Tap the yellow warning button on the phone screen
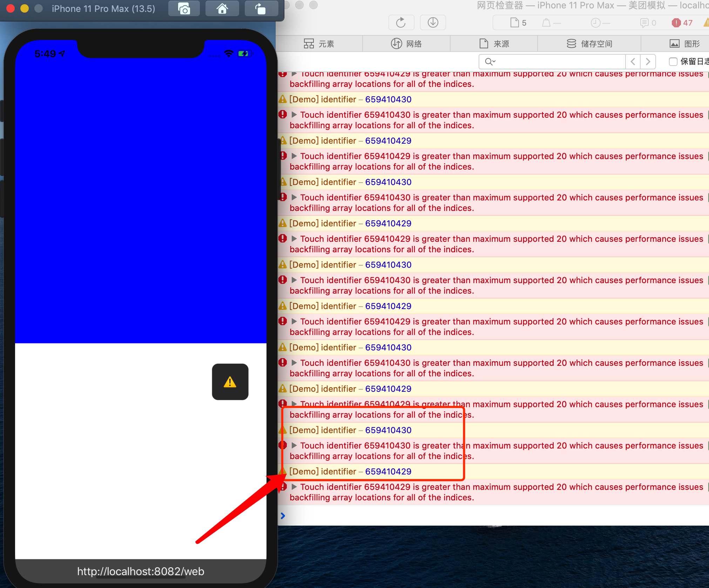 (x=230, y=382)
